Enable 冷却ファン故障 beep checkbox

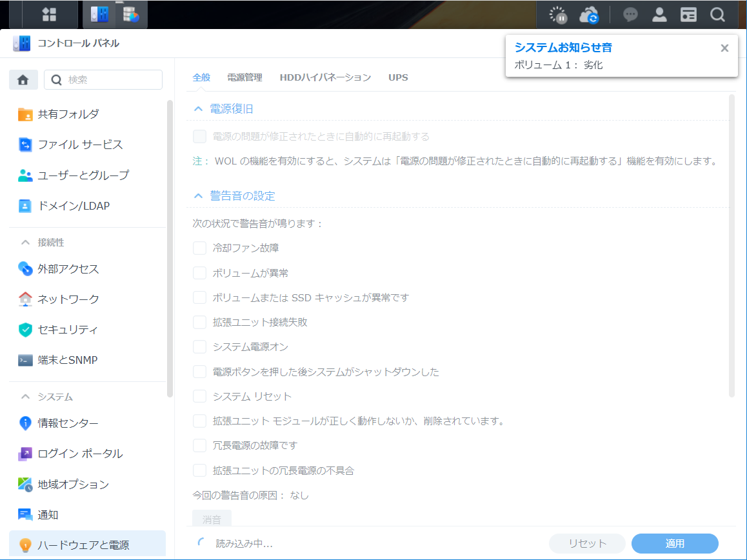click(x=199, y=248)
